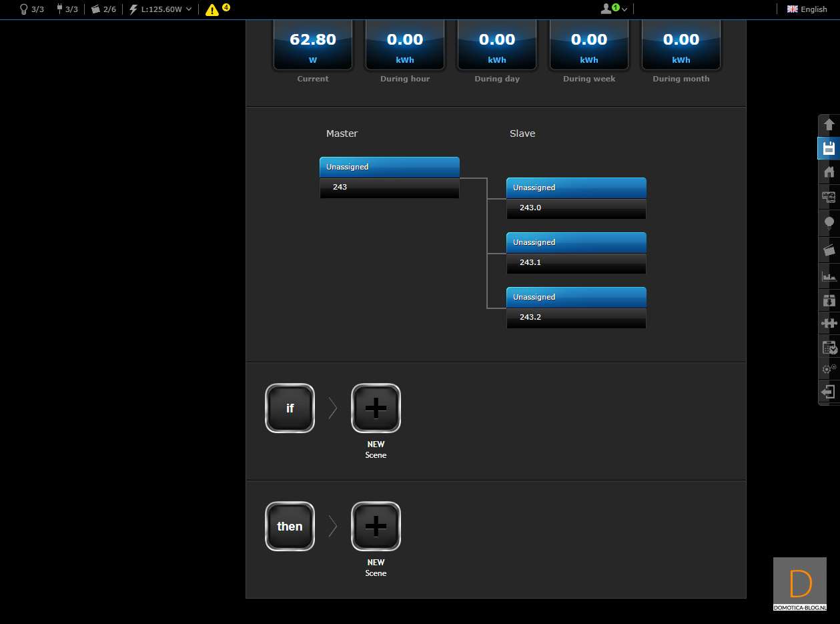Click the lightbulb devices icon in sidebar
This screenshot has width=840, height=624.
coord(829,222)
